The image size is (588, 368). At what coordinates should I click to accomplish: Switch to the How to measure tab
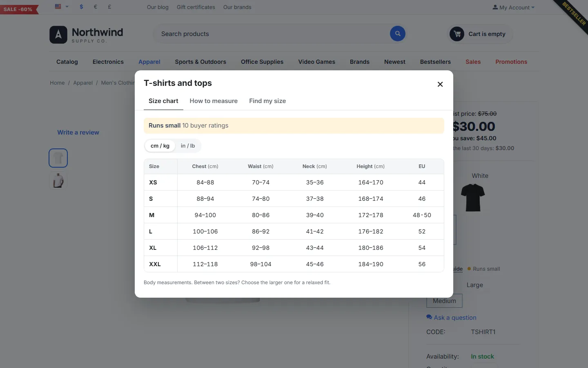click(x=214, y=101)
